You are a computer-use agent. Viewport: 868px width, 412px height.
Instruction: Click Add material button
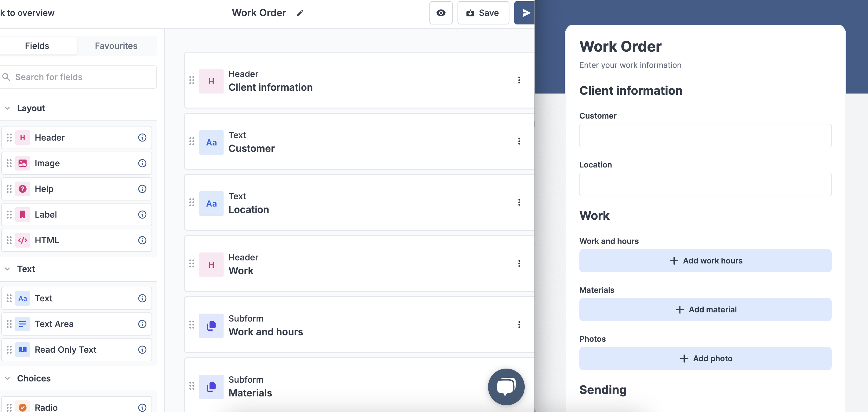[705, 310]
